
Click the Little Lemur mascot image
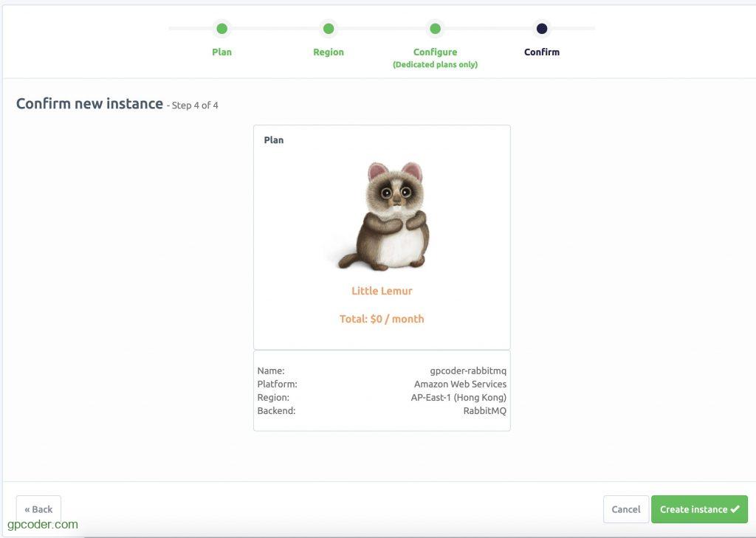point(382,216)
